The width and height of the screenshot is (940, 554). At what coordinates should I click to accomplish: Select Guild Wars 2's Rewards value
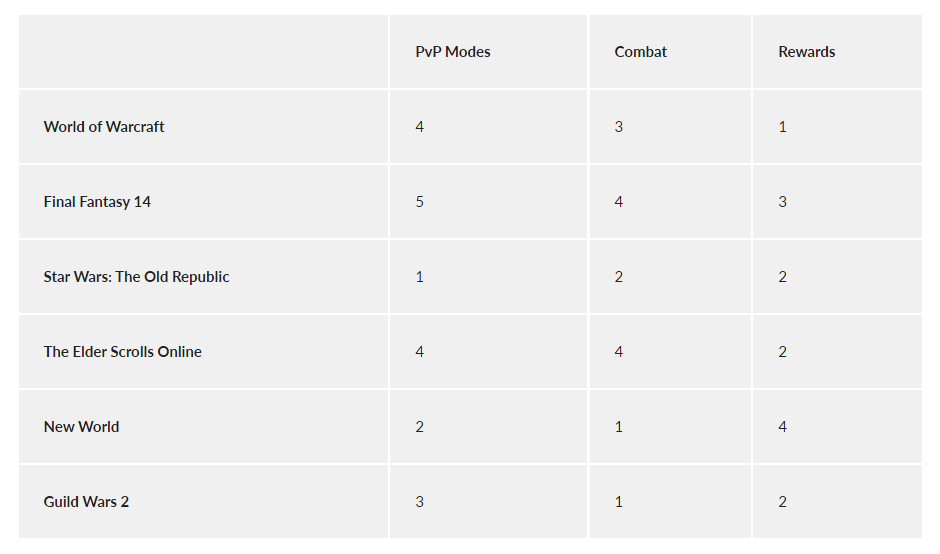click(782, 502)
